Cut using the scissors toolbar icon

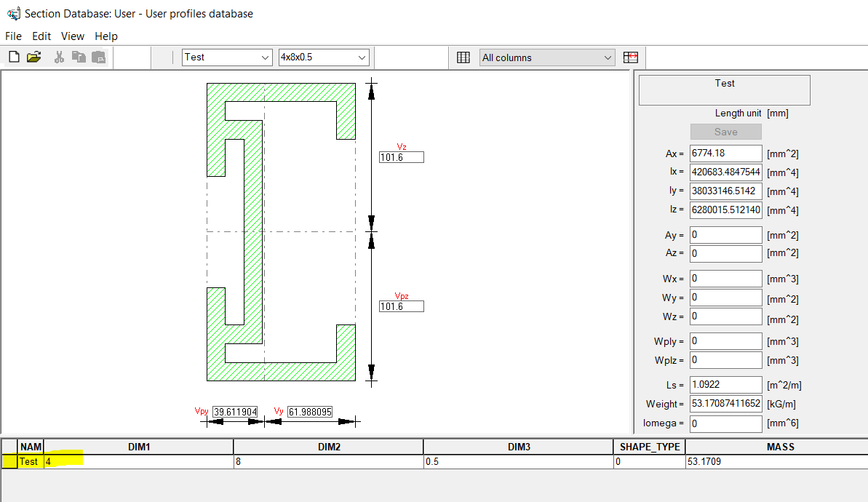click(58, 57)
